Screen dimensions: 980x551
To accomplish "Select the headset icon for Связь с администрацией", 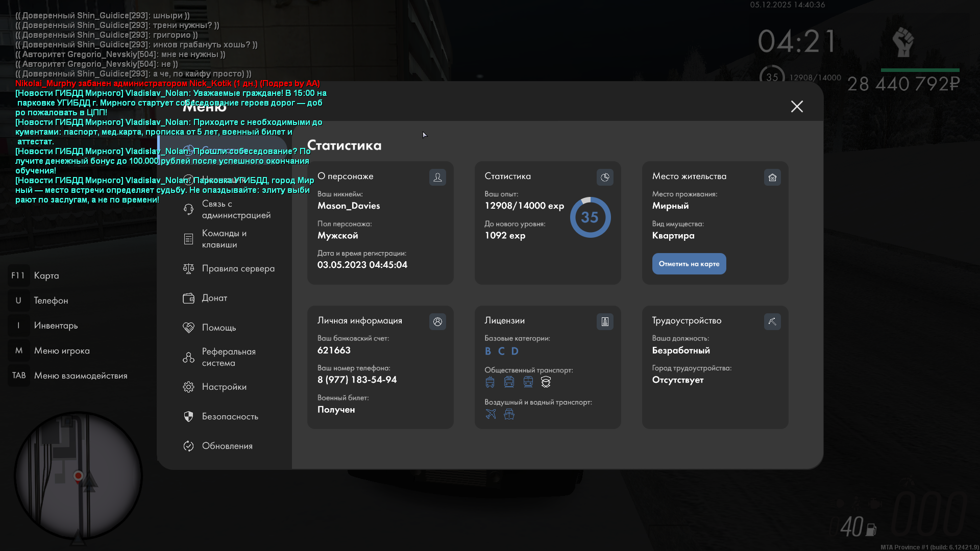I will 188,209.
